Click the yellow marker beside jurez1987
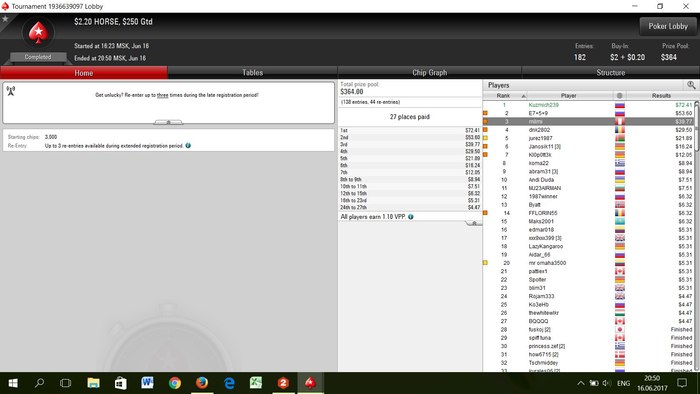 pos(485,138)
